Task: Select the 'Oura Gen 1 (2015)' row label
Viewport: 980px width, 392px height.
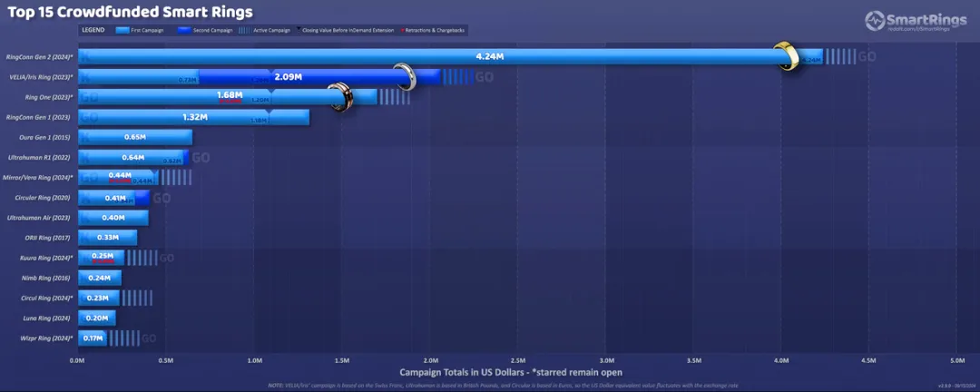Action: pos(47,137)
